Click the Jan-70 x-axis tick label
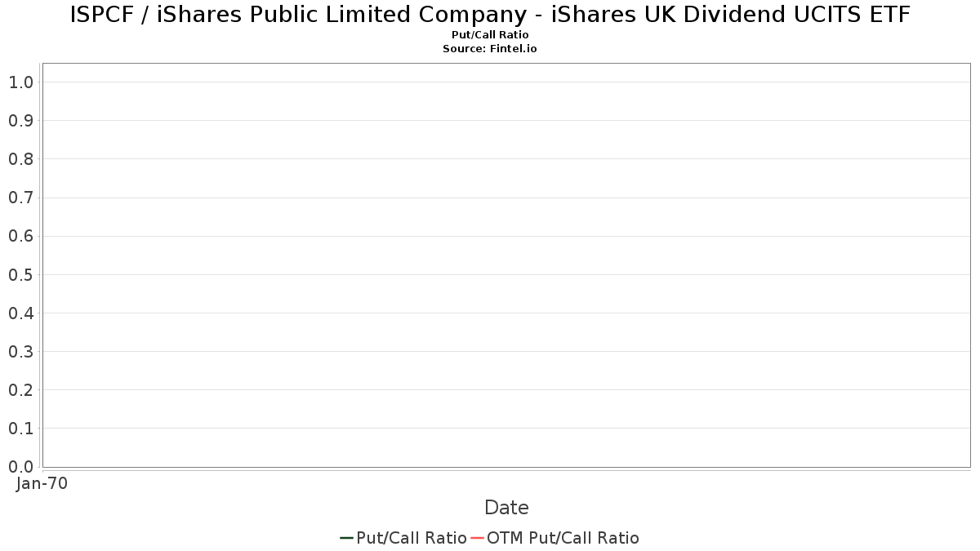Image resolution: width=980 pixels, height=551 pixels. click(42, 483)
